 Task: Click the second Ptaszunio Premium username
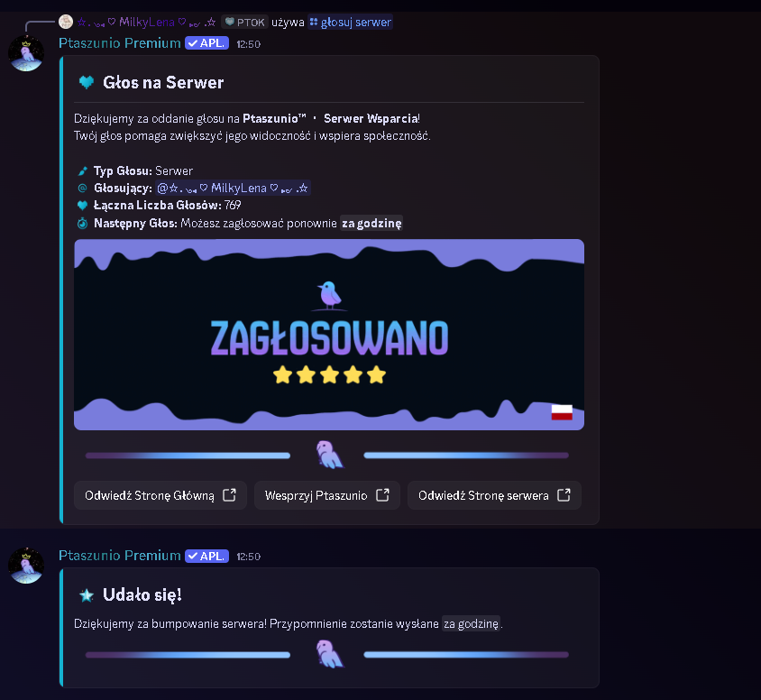pyautogui.click(x=119, y=556)
